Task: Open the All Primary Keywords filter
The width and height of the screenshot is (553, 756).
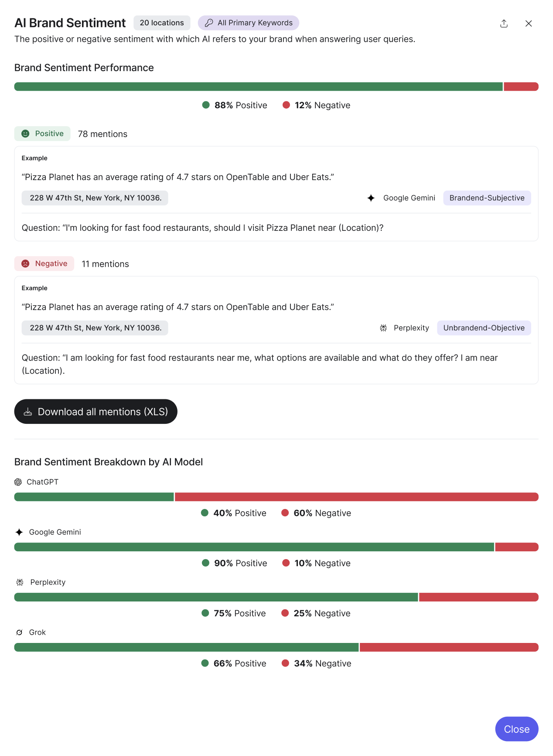Action: click(x=249, y=23)
